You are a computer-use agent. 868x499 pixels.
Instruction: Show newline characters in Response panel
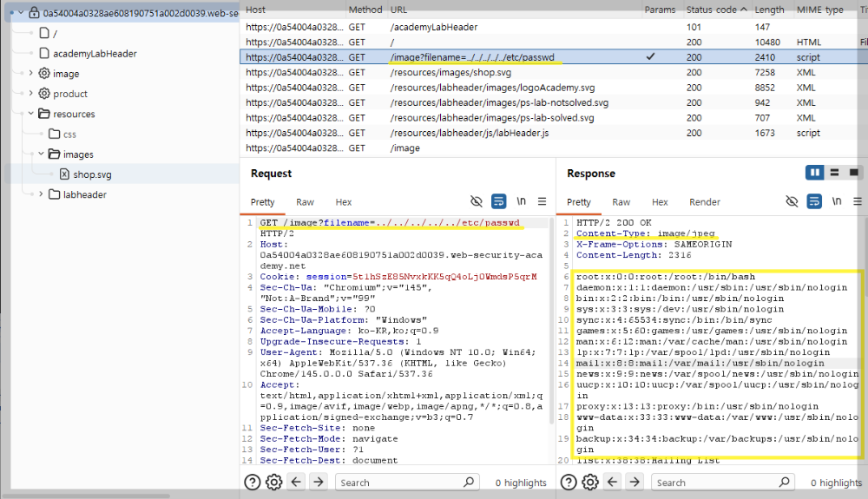click(837, 201)
